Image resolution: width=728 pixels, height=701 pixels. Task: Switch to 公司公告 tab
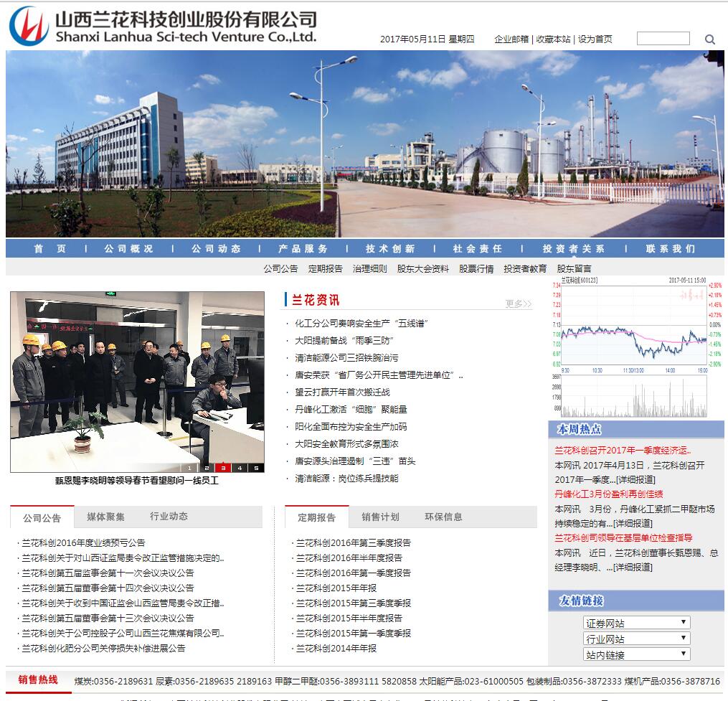coord(42,518)
